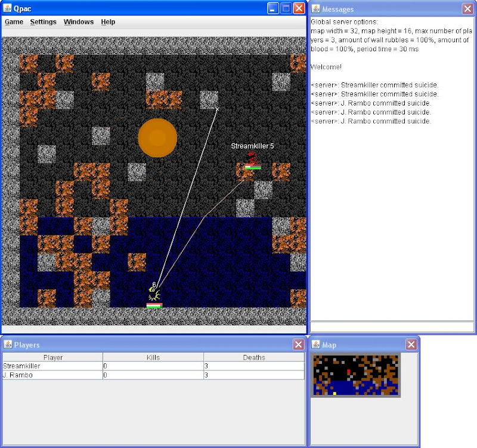Open the Game menu
The image size is (477, 448).
(x=13, y=21)
